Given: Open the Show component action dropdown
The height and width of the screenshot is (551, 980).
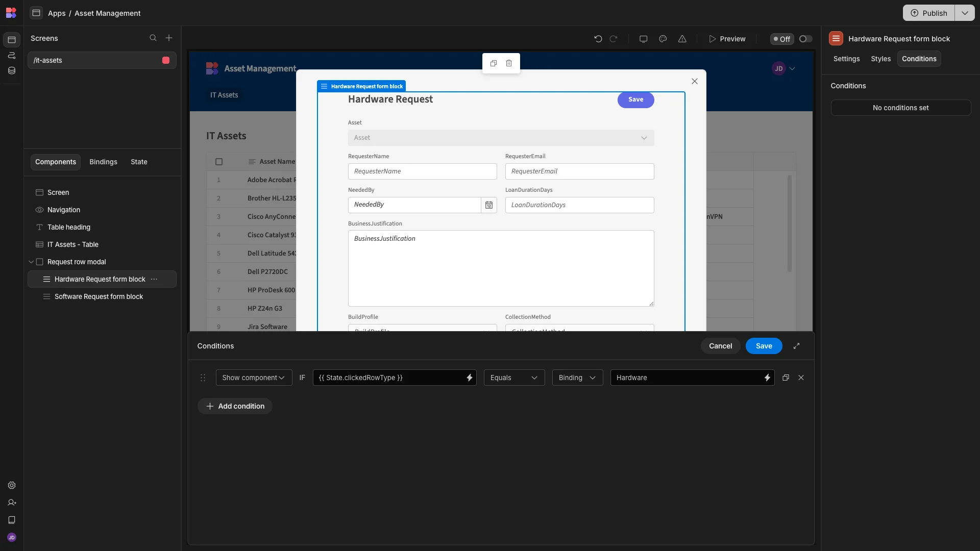Looking at the screenshot, I should pos(254,378).
